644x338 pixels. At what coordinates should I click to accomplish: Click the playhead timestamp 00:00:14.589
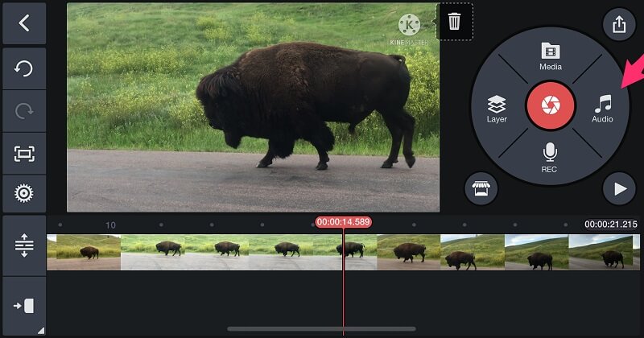343,222
